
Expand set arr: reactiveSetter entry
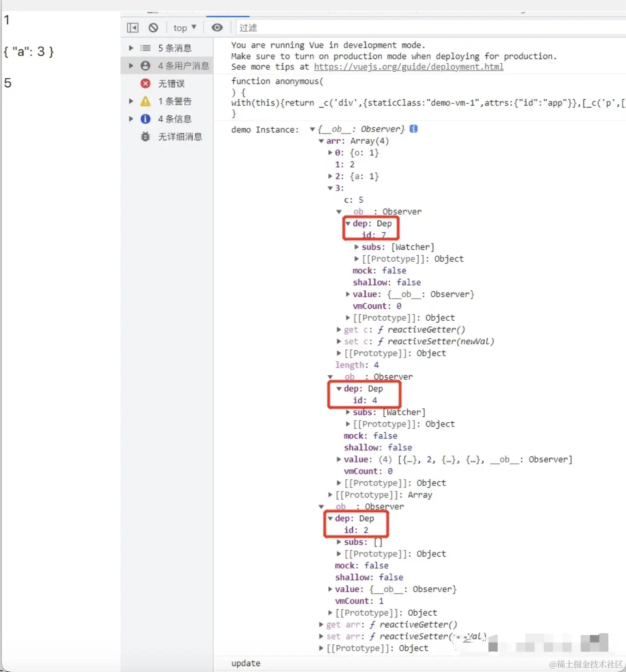[x=321, y=636]
